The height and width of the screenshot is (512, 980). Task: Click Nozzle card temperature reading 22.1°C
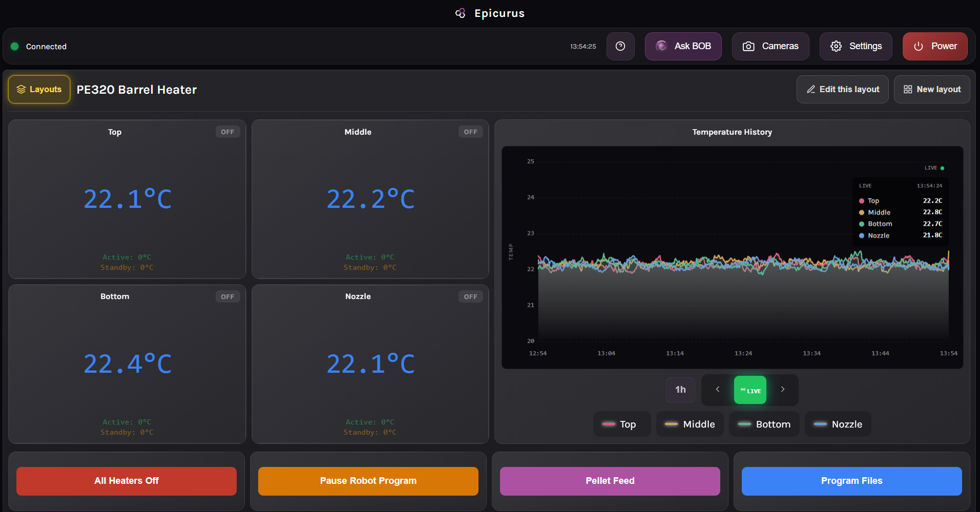(370, 364)
